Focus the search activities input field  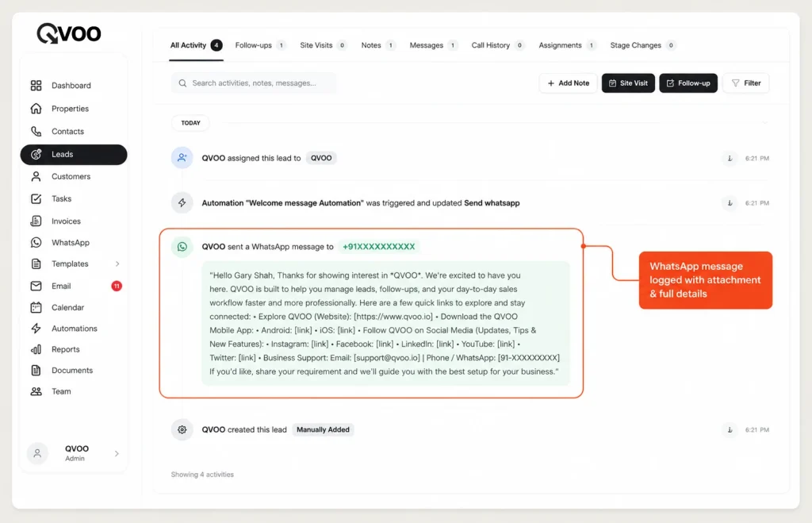pos(254,83)
